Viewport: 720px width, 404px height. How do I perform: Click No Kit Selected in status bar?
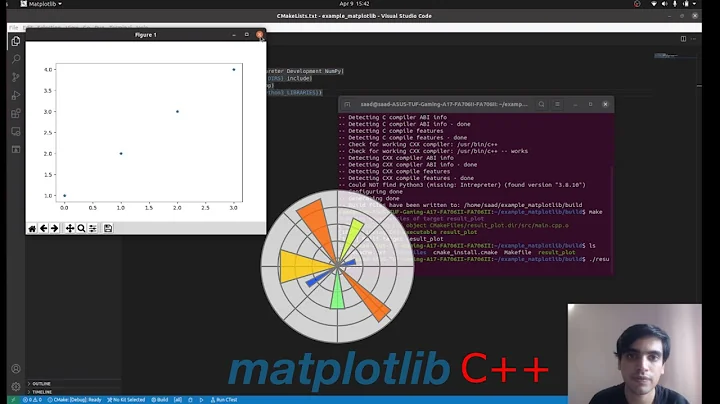click(x=126, y=400)
